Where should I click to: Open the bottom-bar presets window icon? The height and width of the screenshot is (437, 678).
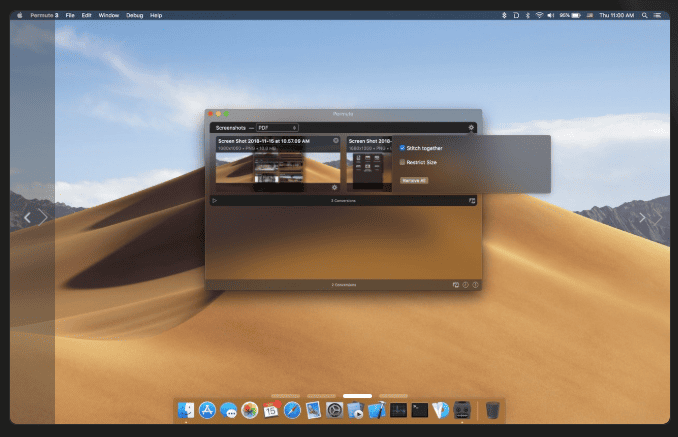pyautogui.click(x=455, y=285)
